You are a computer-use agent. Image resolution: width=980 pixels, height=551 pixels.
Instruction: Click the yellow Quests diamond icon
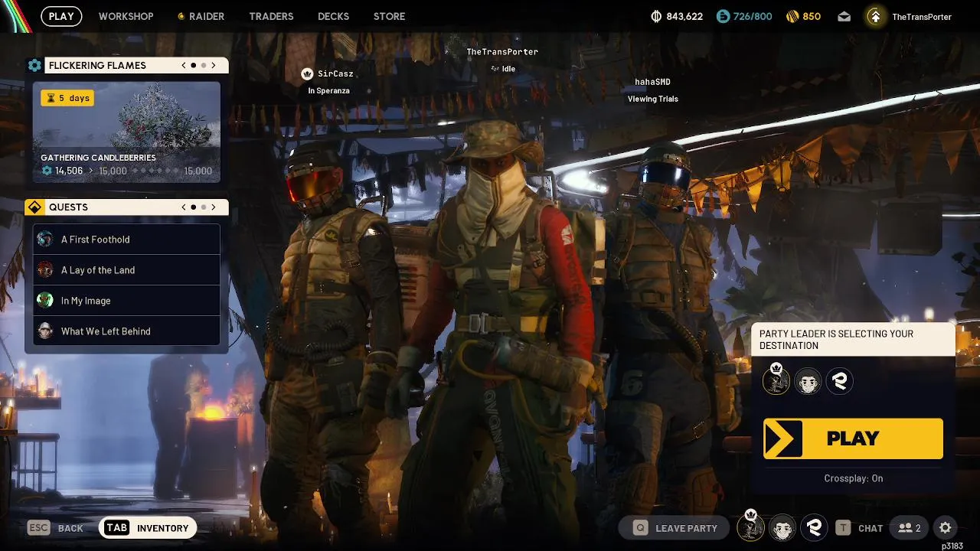[x=34, y=207]
